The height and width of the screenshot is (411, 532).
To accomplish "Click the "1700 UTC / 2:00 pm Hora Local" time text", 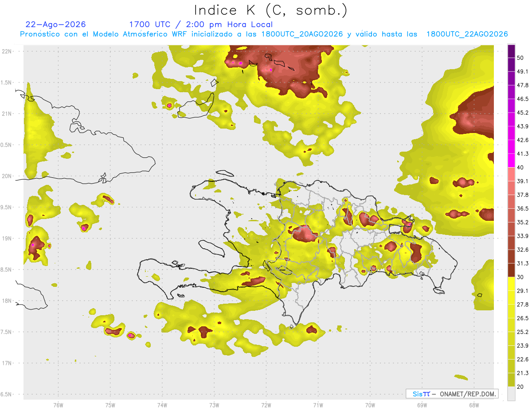I will pyautogui.click(x=201, y=24).
